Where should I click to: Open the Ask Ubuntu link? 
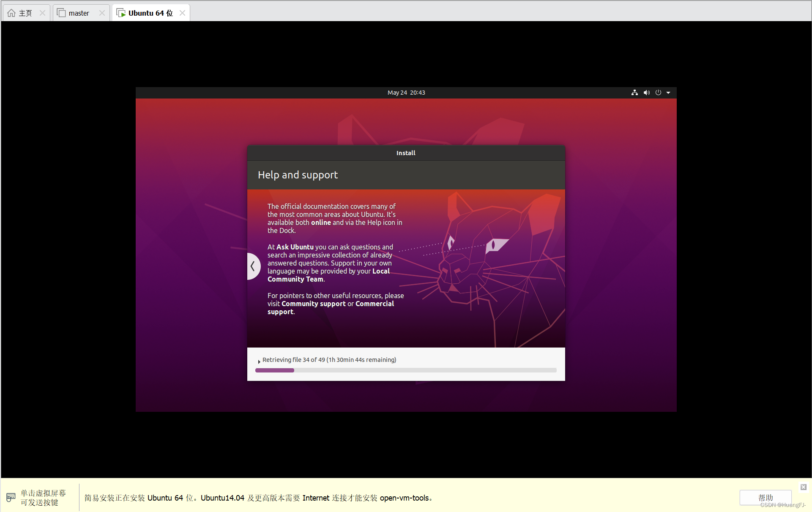pos(295,247)
